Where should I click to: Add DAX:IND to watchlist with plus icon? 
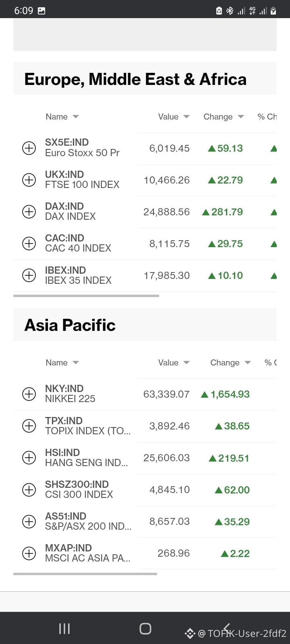[x=29, y=212]
